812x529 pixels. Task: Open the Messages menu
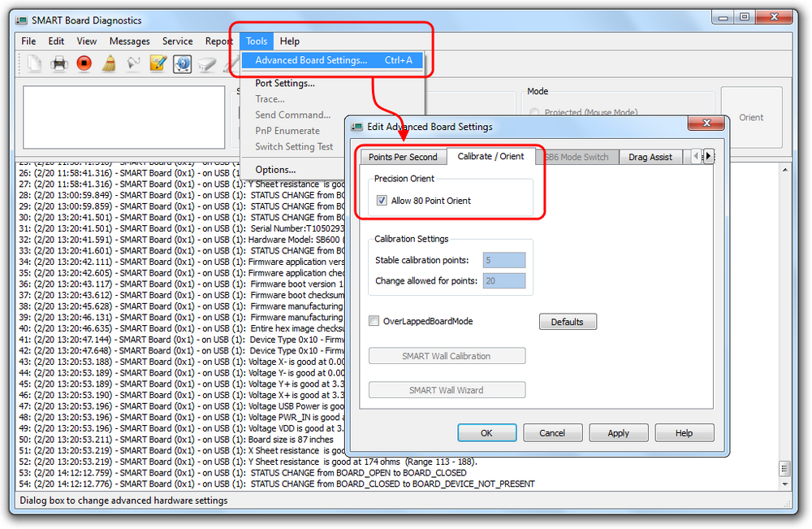click(129, 41)
